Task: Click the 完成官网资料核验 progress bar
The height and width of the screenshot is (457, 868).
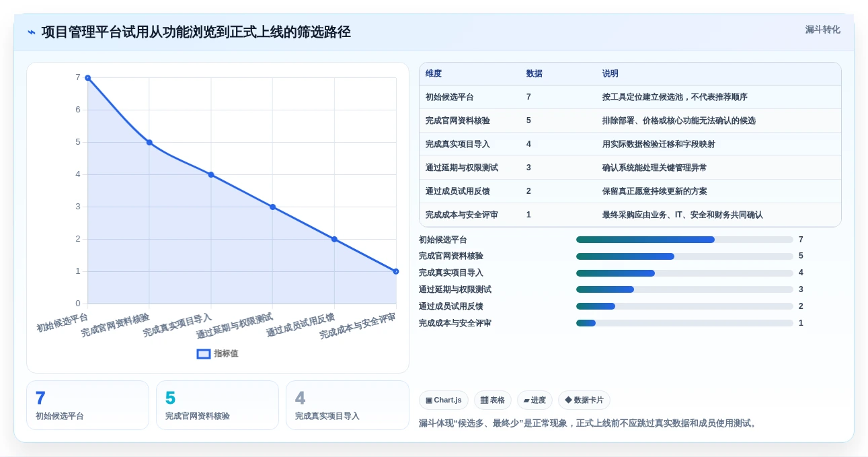Action: click(x=684, y=256)
